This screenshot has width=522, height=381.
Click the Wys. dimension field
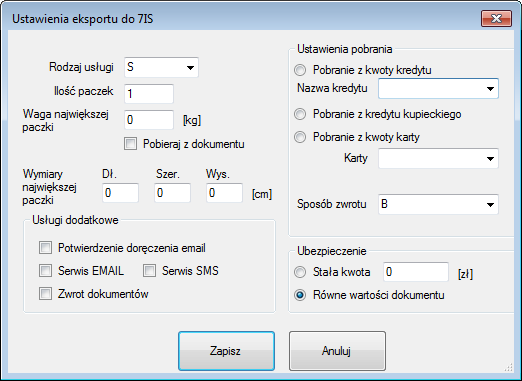[224, 193]
